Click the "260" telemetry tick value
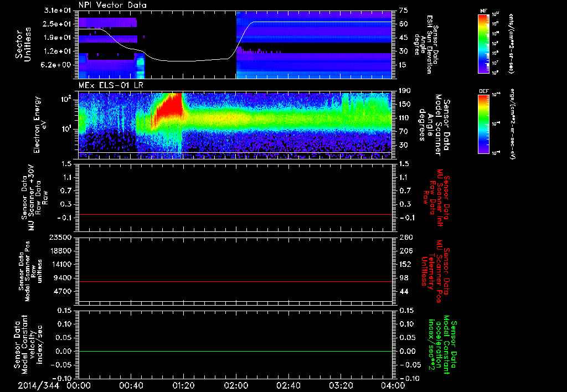This screenshot has height=392, width=567. click(405, 238)
